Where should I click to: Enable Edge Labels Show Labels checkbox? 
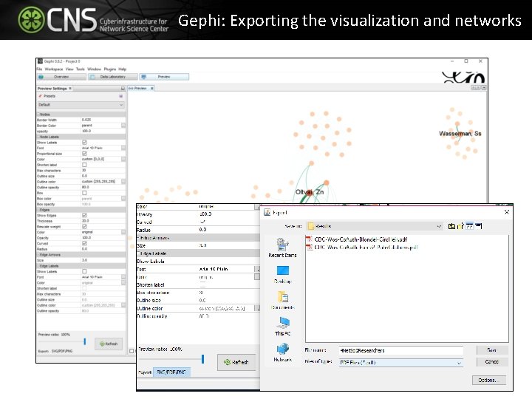coord(84,271)
